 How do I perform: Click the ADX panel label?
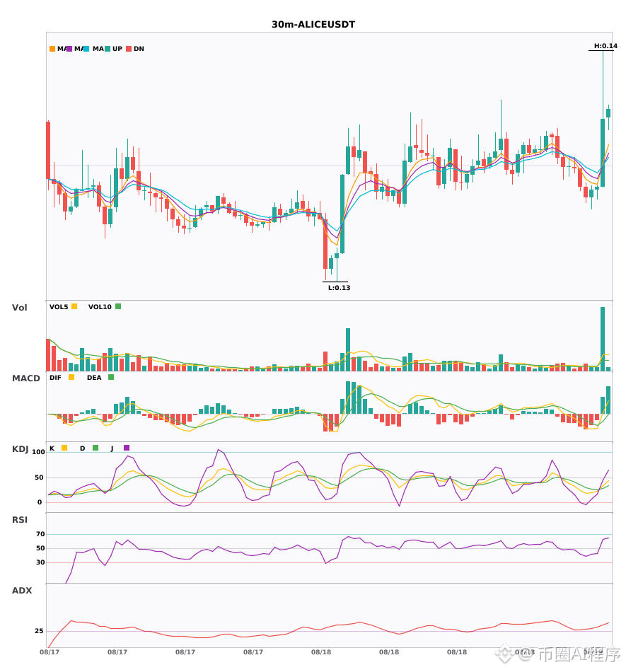(x=22, y=591)
